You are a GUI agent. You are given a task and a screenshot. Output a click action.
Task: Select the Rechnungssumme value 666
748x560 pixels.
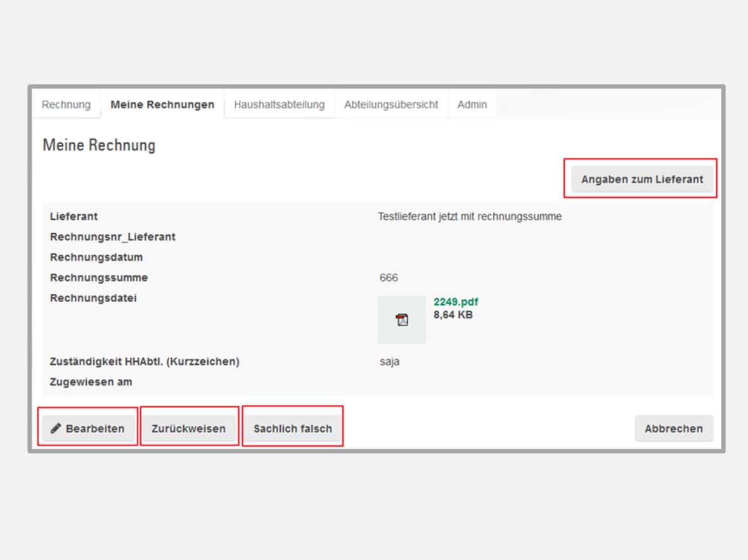click(x=389, y=277)
